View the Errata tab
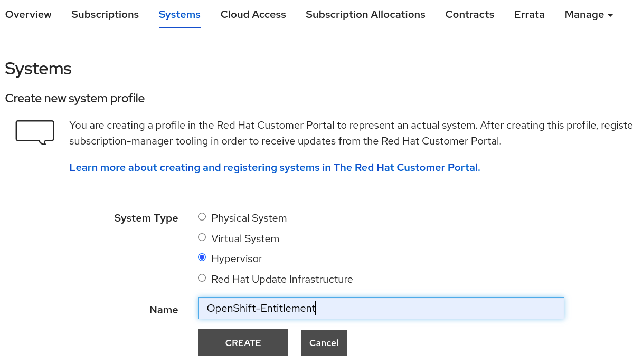633x364 pixels. click(x=529, y=14)
